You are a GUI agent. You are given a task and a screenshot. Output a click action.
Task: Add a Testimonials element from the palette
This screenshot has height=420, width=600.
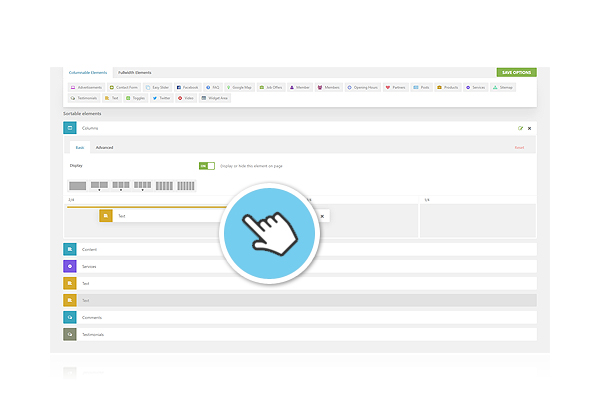pyautogui.click(x=84, y=98)
